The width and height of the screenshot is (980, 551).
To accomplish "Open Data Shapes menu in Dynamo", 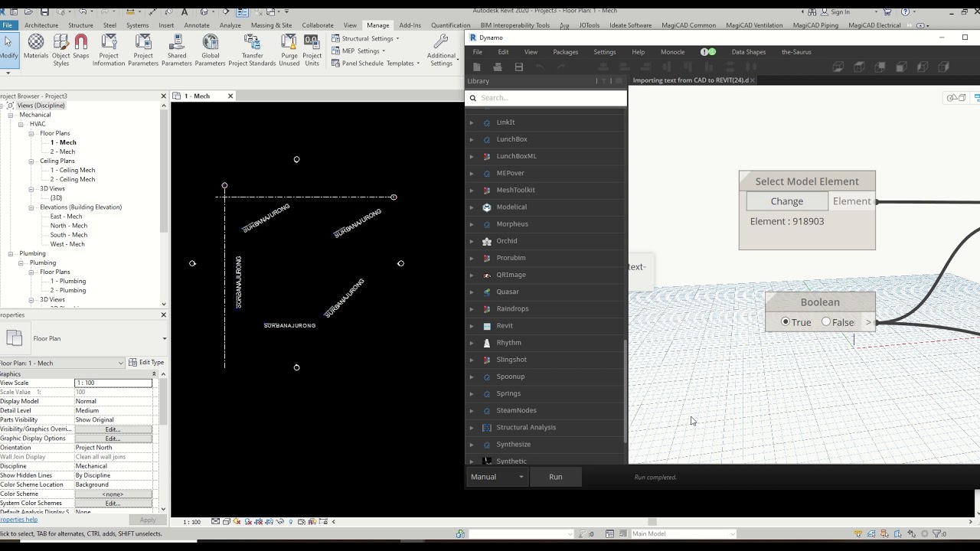I will tap(748, 52).
